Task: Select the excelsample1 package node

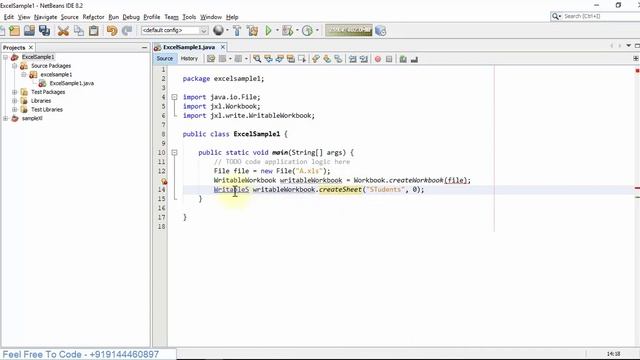Action: tap(56, 75)
